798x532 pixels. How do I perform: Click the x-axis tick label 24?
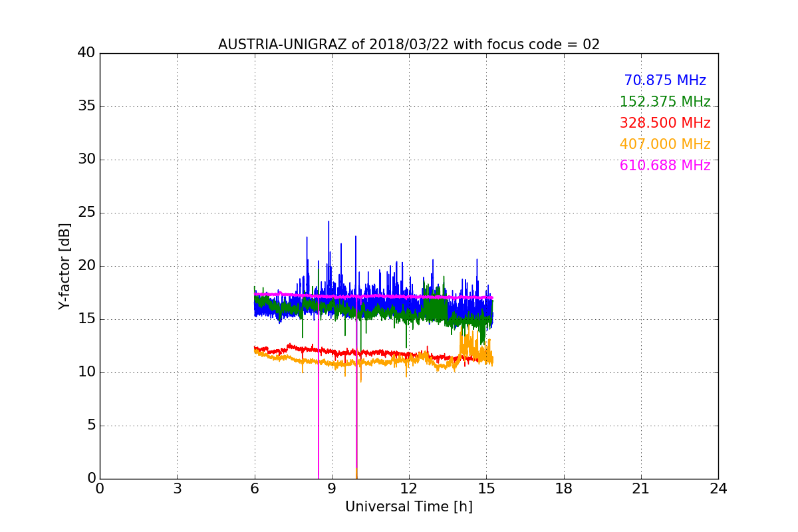coord(718,489)
